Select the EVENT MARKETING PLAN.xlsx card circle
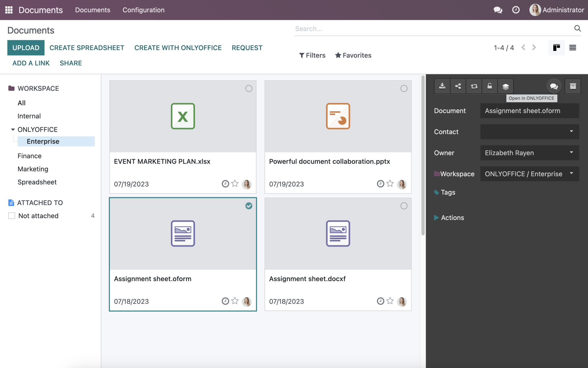 pos(249,89)
